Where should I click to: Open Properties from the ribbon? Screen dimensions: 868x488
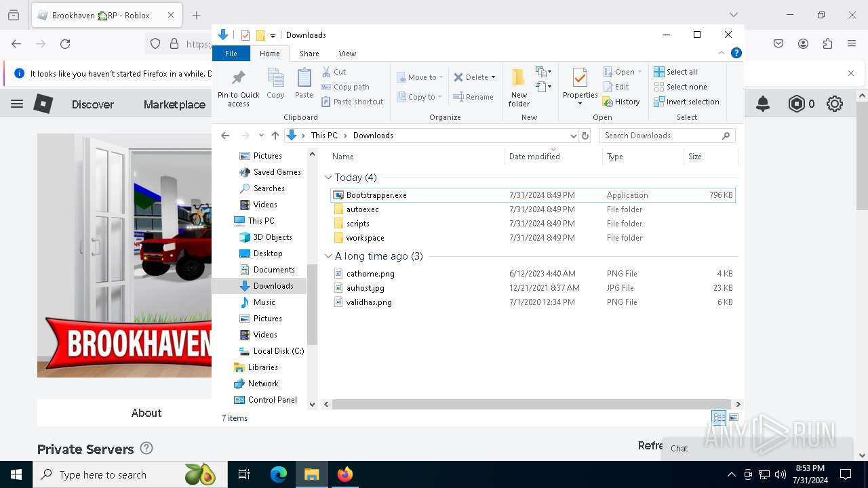[580, 87]
